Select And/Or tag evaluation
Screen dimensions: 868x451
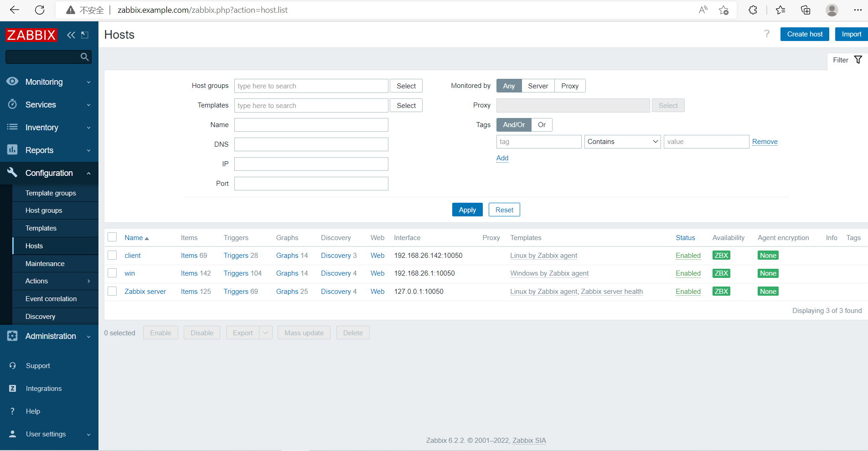point(514,125)
